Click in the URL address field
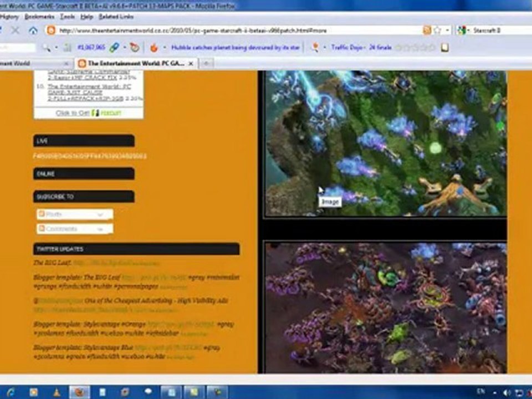Viewport: 532px width, 399px height. (x=238, y=30)
